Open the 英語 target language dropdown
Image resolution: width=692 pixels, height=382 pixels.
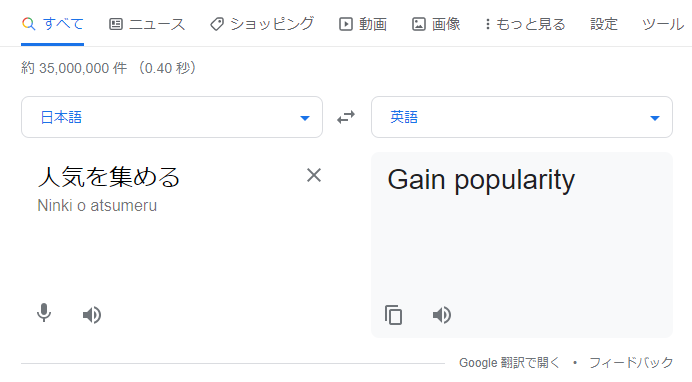[522, 117]
